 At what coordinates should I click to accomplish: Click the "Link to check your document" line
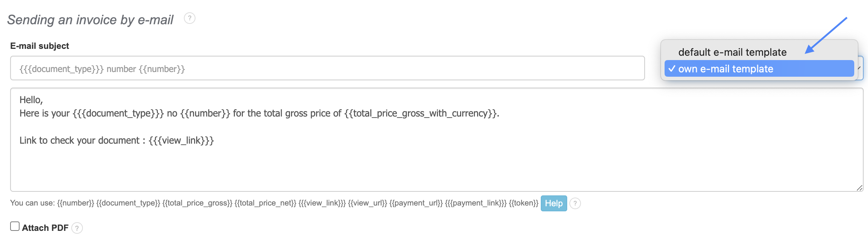click(x=80, y=140)
